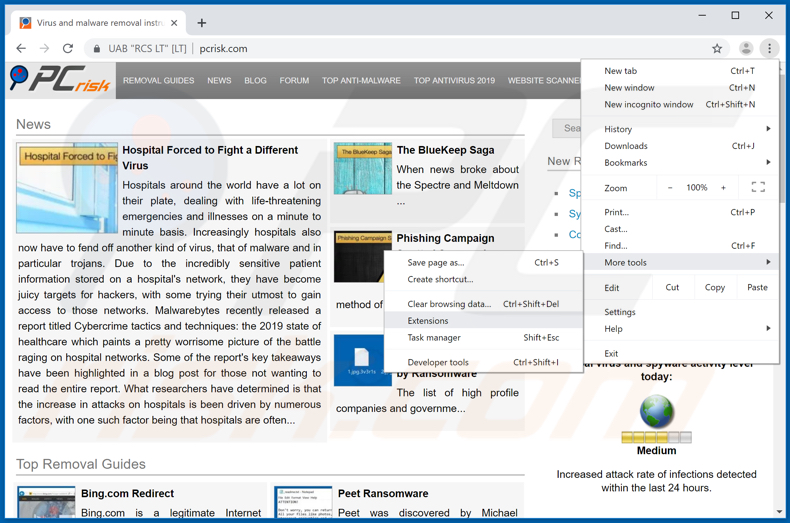Decrease zoom with the minus button
790x523 pixels.
[x=670, y=187]
